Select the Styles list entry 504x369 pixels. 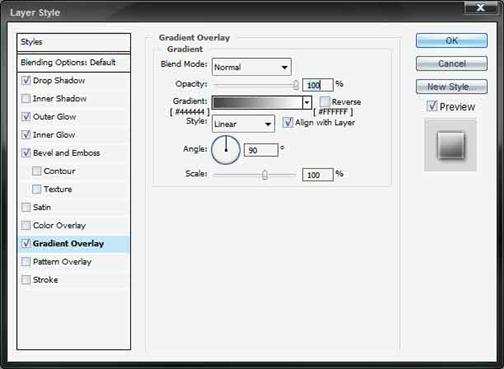click(73, 42)
